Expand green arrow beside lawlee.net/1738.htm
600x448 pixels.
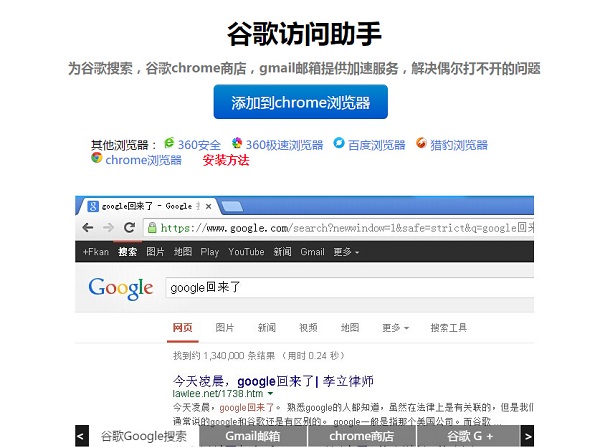click(x=271, y=394)
